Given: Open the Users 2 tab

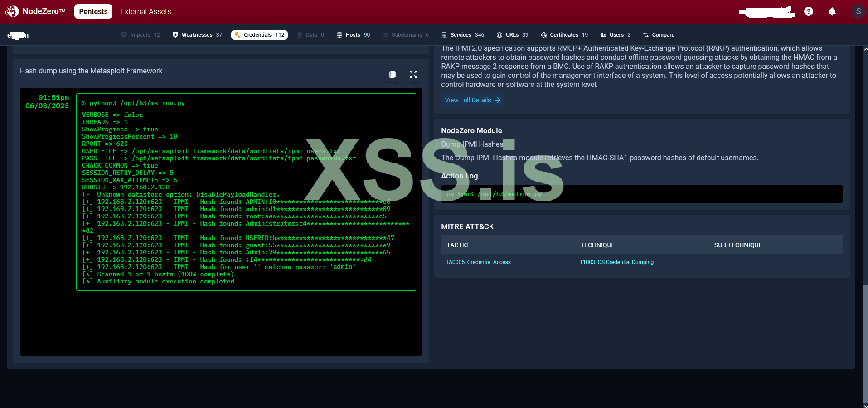Looking at the screenshot, I should (x=616, y=35).
